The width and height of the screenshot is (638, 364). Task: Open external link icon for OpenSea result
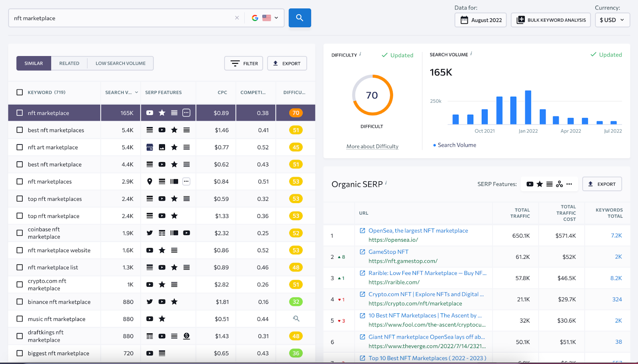(x=362, y=231)
